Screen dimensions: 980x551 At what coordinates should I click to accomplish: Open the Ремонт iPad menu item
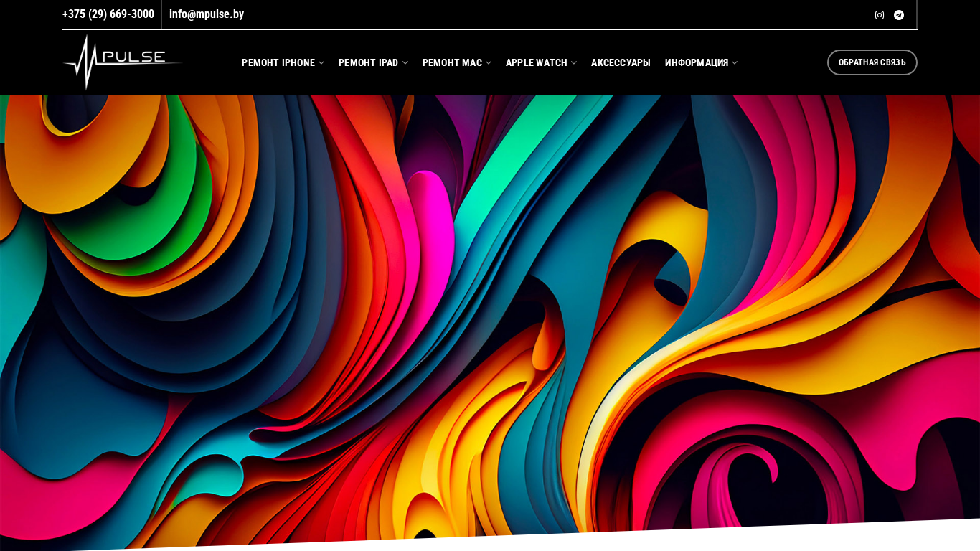368,63
